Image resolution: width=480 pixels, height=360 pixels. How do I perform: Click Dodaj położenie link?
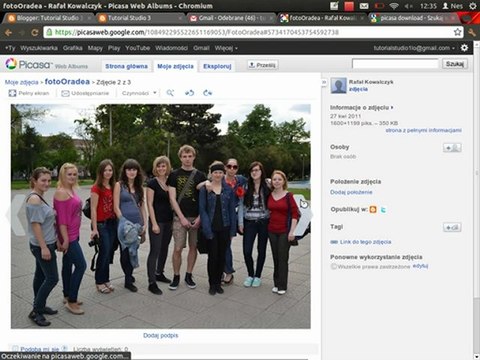tap(351, 192)
